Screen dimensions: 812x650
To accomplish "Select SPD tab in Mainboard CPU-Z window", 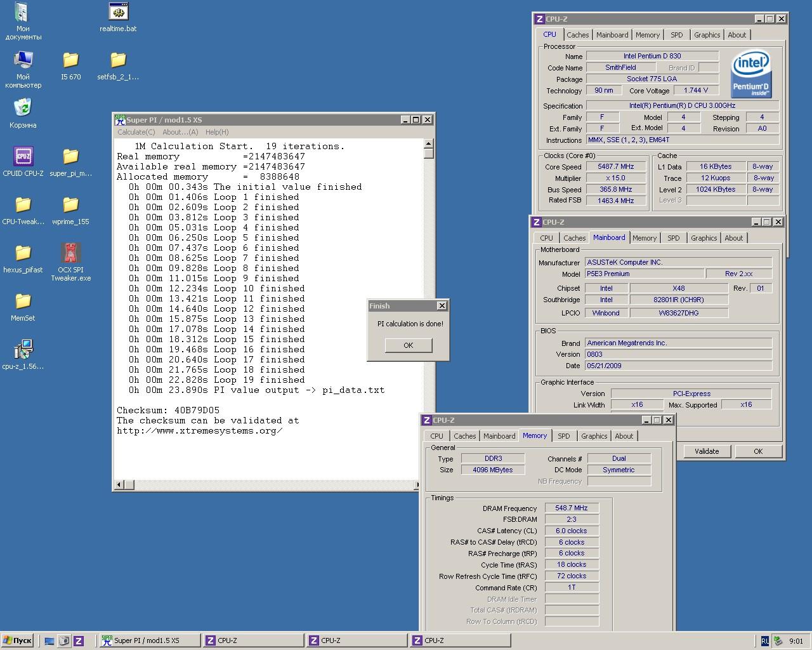I will [x=674, y=238].
